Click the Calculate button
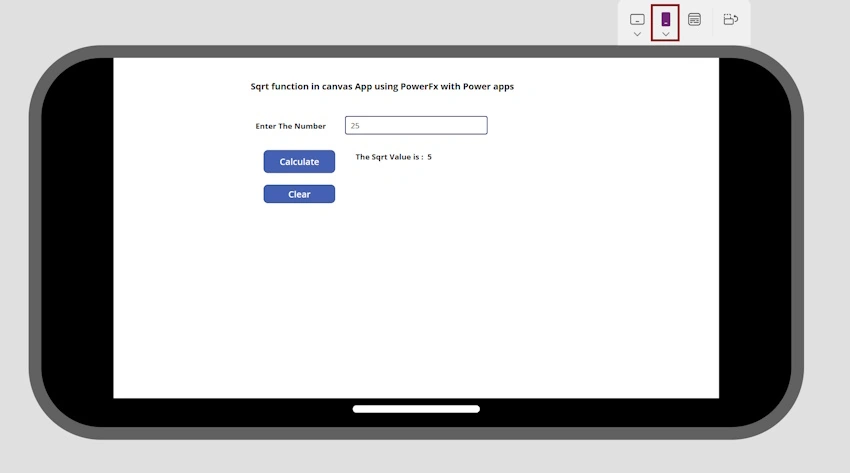Screen dimensions: 850x473 click(299, 161)
